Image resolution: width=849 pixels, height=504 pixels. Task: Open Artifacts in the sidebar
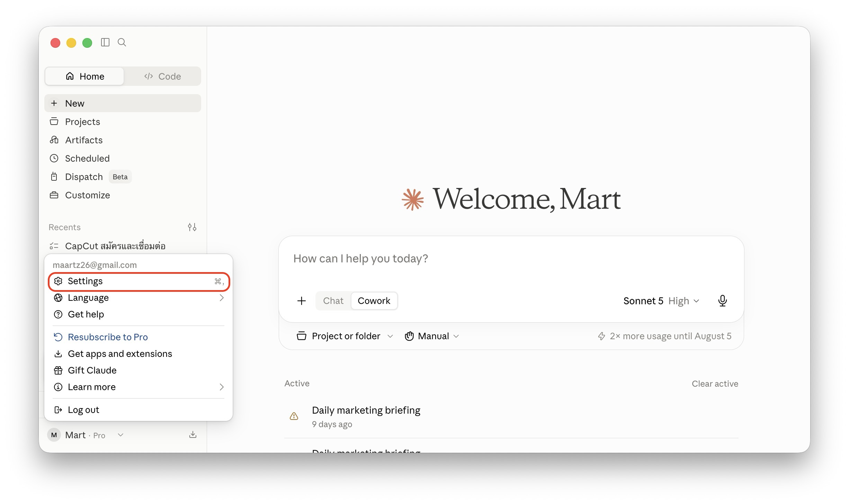(123, 140)
